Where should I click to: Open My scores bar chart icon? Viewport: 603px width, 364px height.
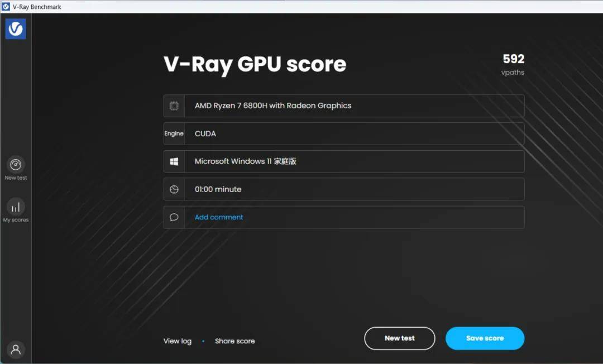coord(16,207)
